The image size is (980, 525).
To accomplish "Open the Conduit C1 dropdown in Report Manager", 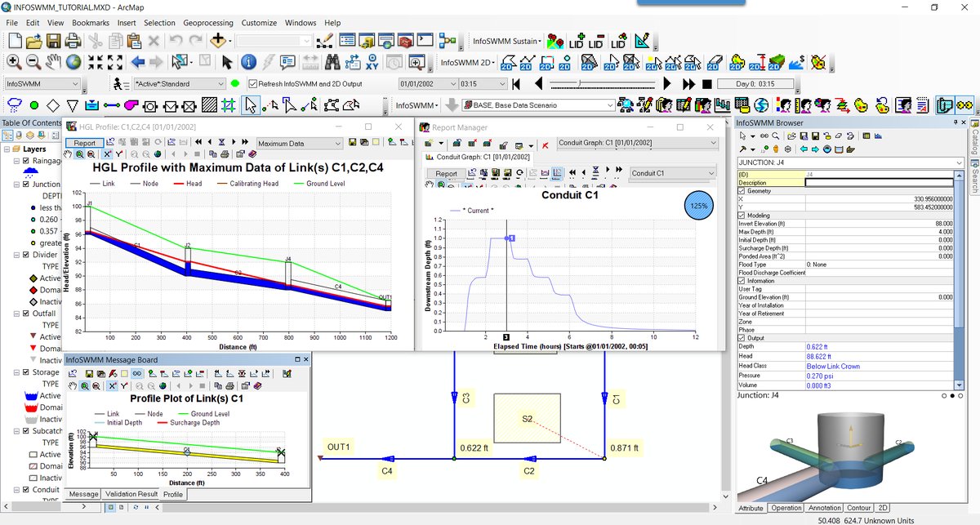I will click(673, 173).
